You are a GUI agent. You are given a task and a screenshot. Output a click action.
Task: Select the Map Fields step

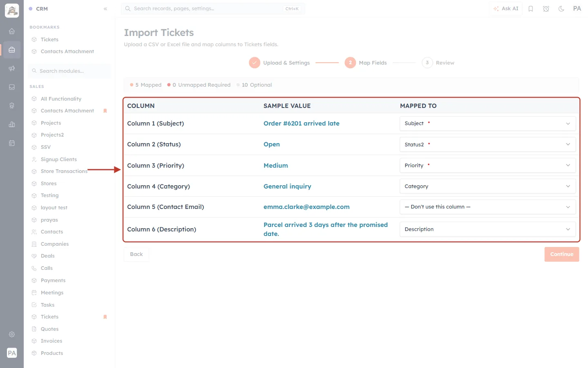click(x=365, y=63)
